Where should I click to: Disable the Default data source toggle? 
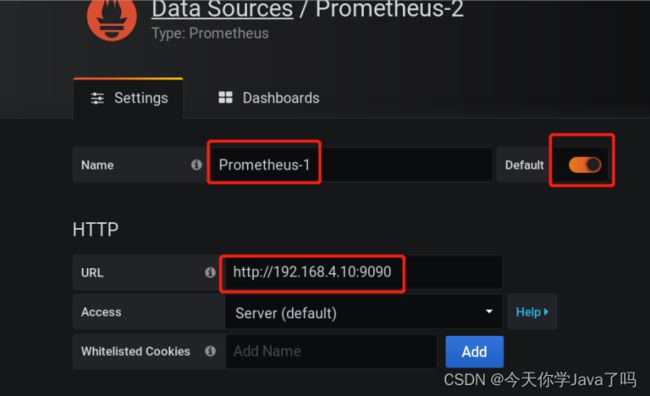tap(585, 165)
